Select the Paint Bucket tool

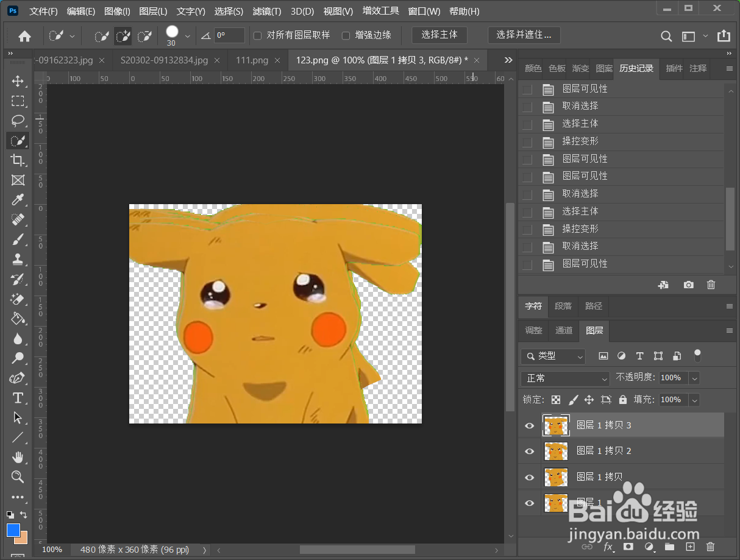[18, 319]
